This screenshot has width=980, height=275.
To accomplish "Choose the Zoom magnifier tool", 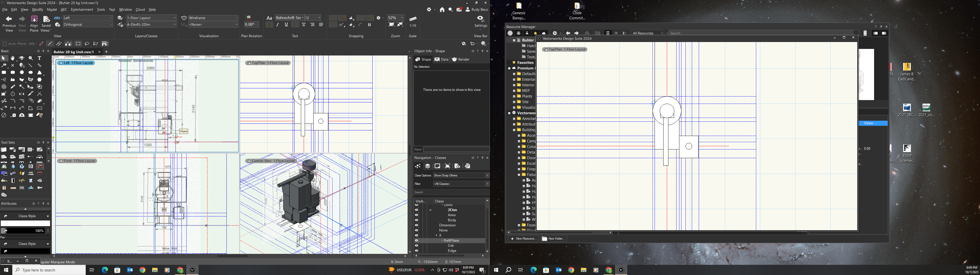I will coord(31,59).
